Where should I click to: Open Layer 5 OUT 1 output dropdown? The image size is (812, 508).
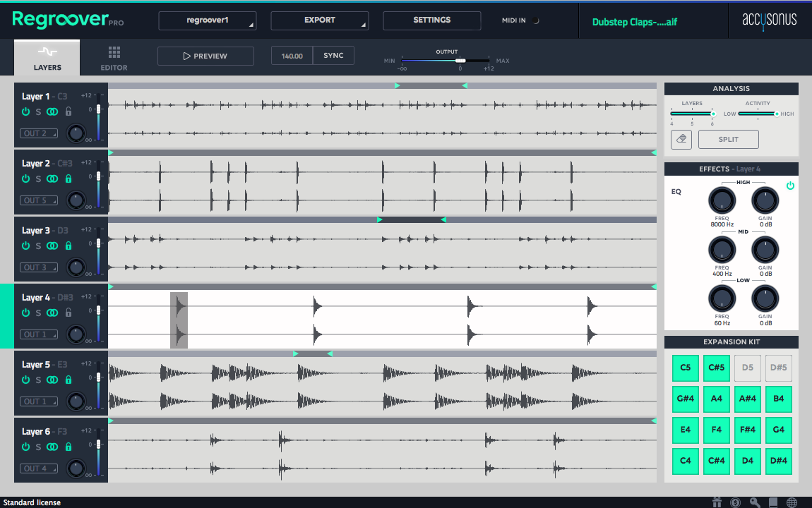[x=39, y=401]
